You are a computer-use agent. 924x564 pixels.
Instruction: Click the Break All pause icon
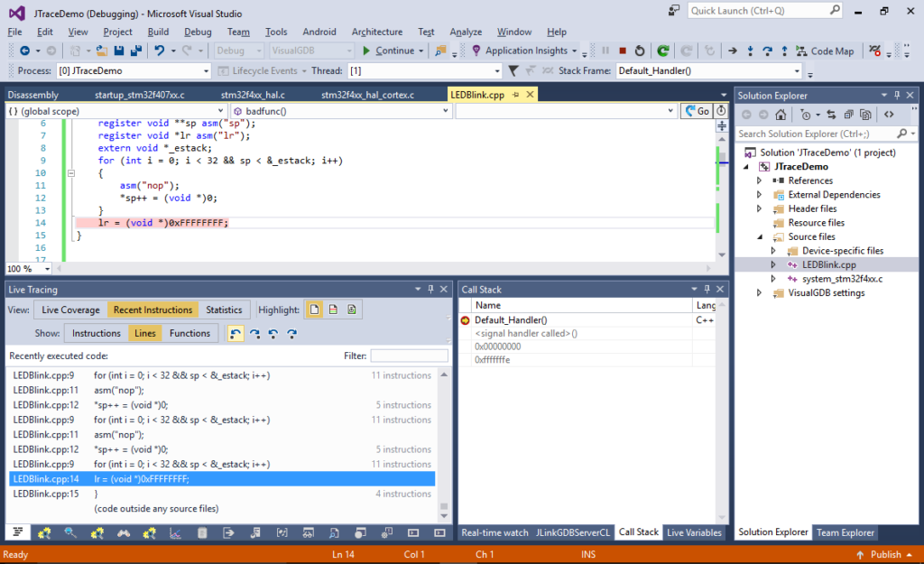click(x=607, y=51)
